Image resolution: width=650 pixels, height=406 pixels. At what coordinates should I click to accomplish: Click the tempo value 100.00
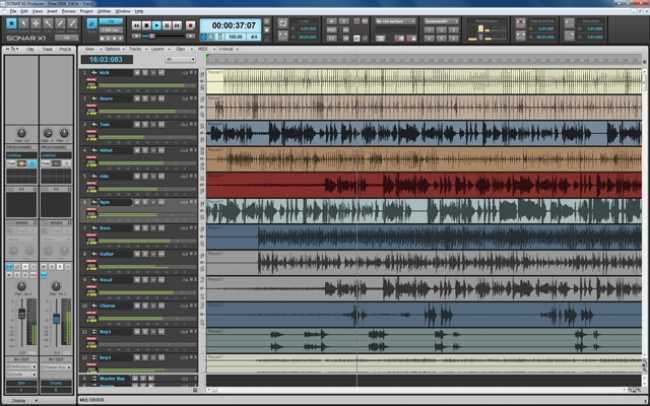pyautogui.click(x=235, y=37)
